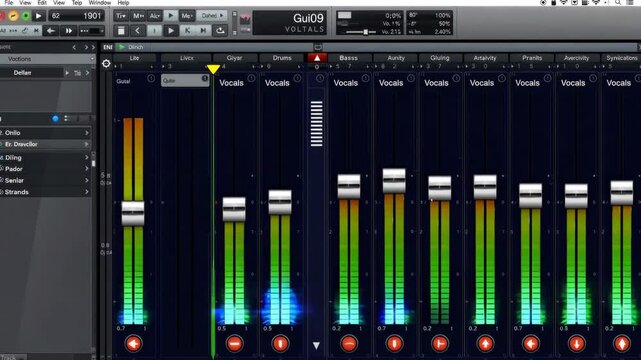Toggle the K button in the transport row
641x360 pixels.
(x=187, y=31)
